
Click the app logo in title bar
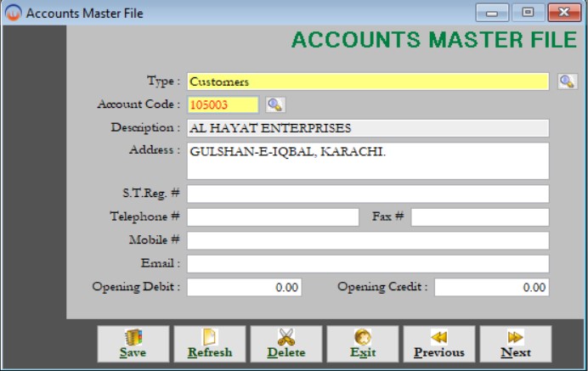[13, 13]
